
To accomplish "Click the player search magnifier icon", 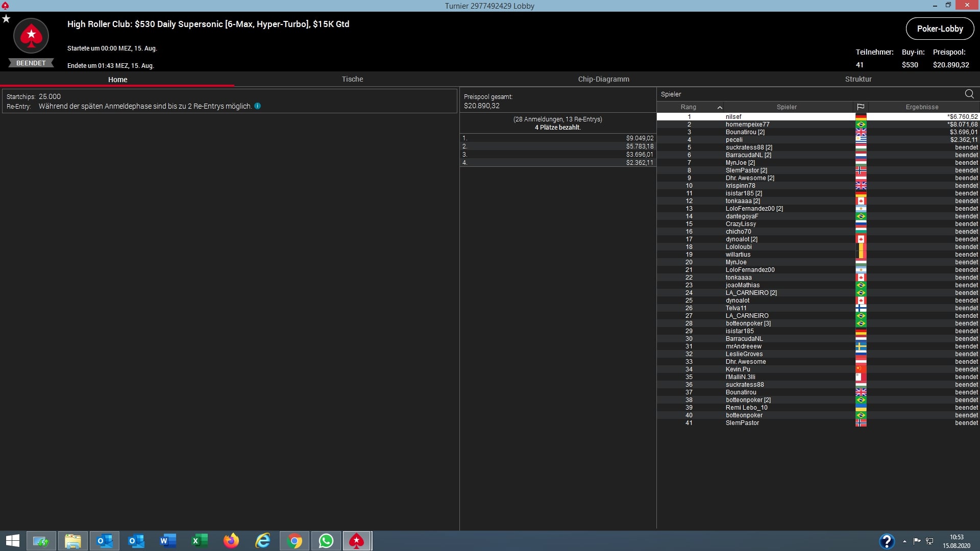I will tap(969, 94).
